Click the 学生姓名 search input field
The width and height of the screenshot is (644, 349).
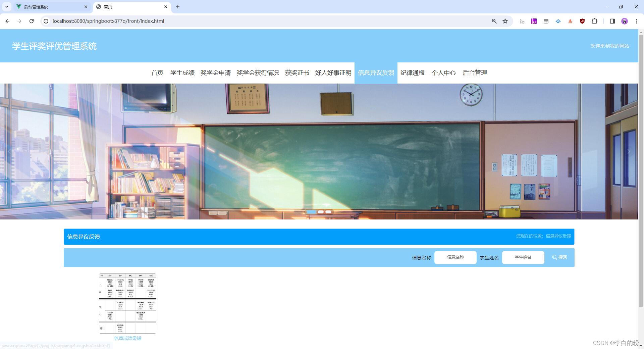(523, 257)
